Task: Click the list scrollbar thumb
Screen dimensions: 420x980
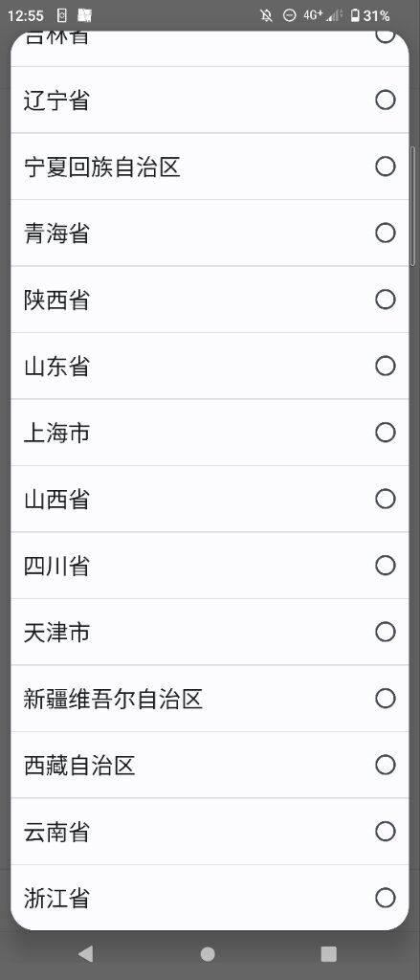Action: [412, 207]
